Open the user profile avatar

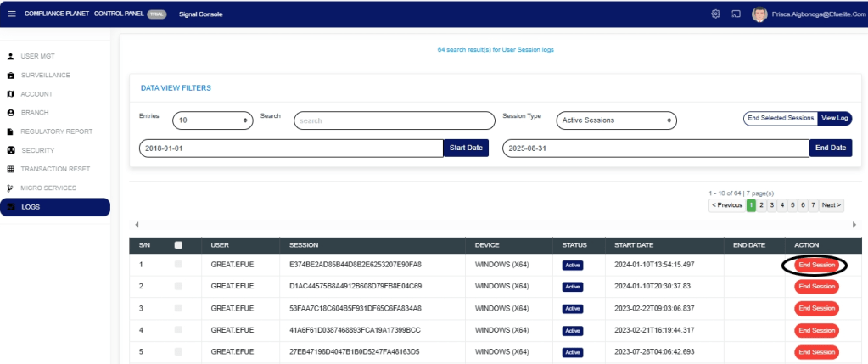click(x=759, y=14)
